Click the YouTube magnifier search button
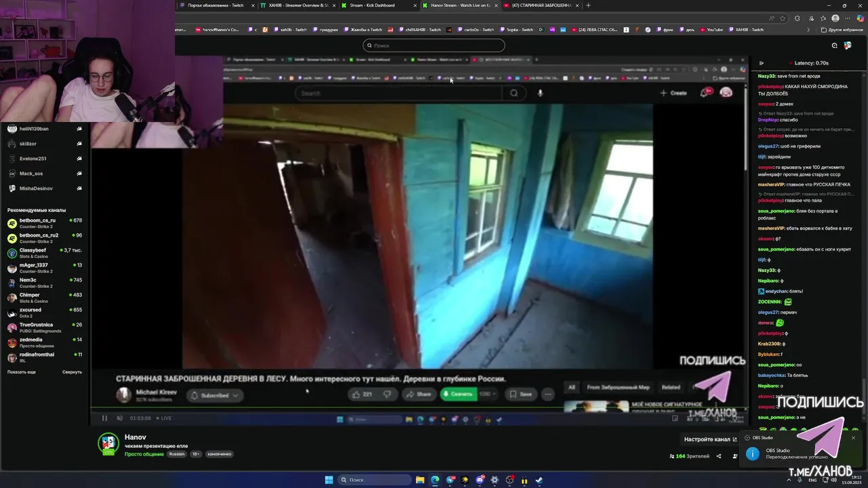Viewport: 868px width, 488px height. (x=514, y=93)
